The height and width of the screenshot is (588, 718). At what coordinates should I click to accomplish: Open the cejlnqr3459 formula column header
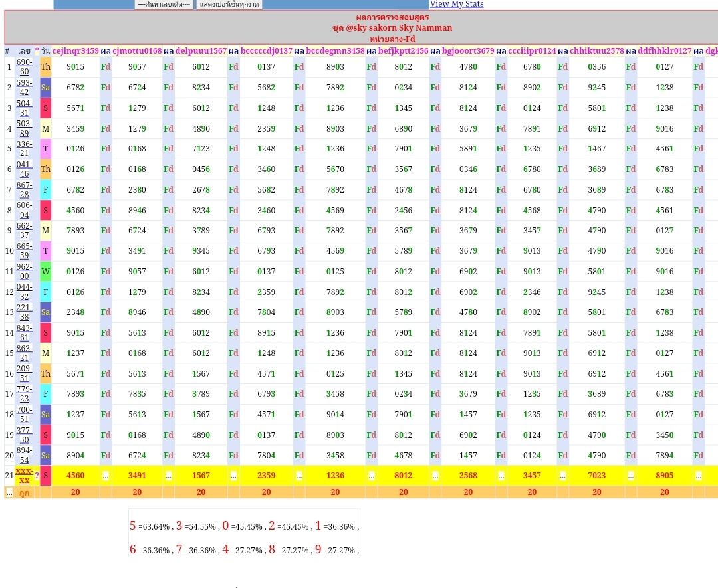(75, 50)
